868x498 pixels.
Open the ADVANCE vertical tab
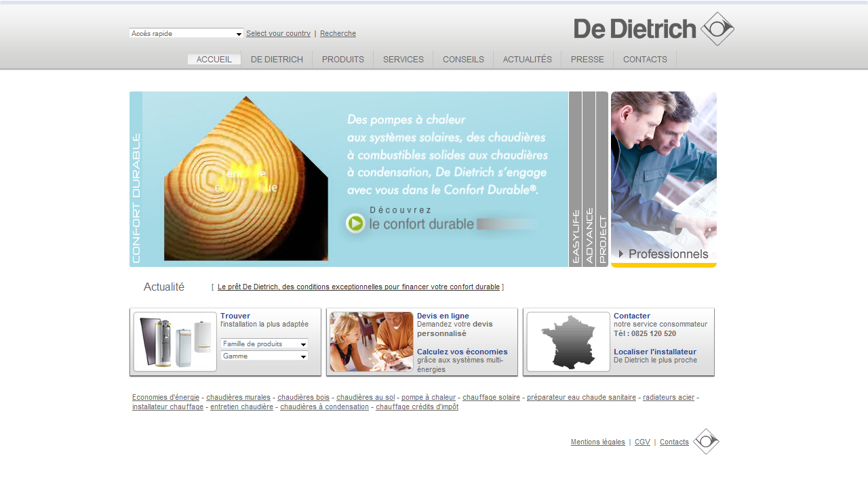point(589,180)
